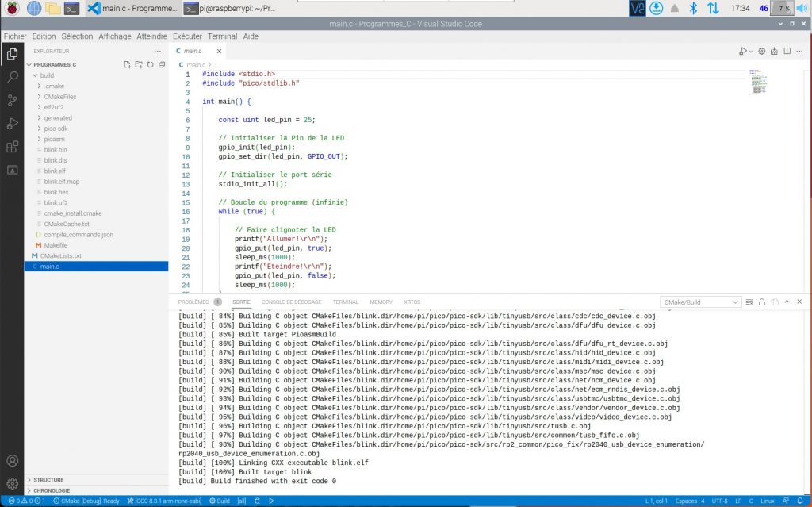Expand the STRUCTURE section
This screenshot has height=507, width=812.
(x=48, y=480)
